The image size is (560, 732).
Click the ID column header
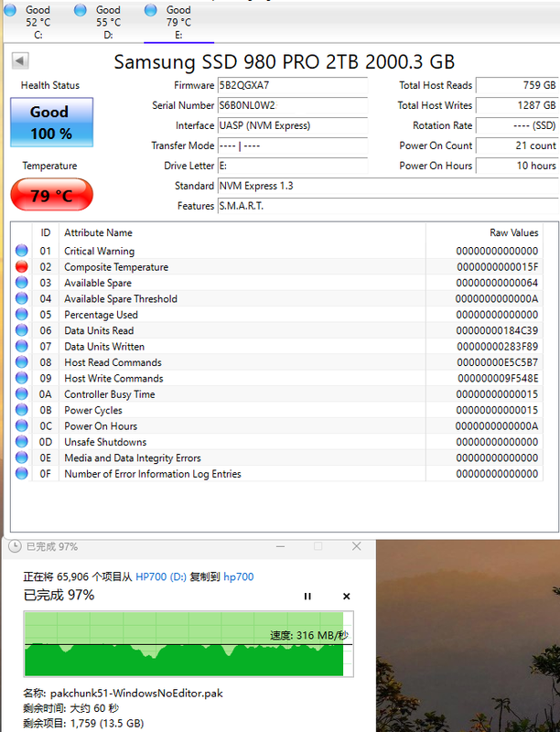click(45, 232)
